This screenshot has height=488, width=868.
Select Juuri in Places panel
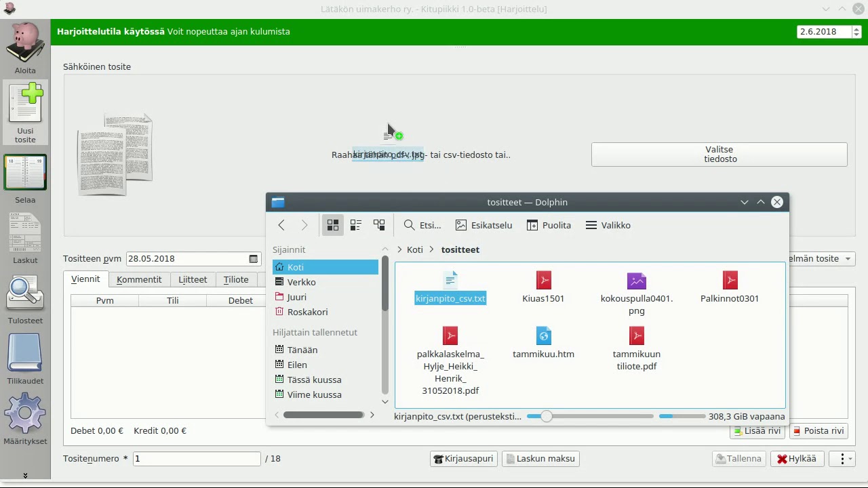[x=325, y=297]
